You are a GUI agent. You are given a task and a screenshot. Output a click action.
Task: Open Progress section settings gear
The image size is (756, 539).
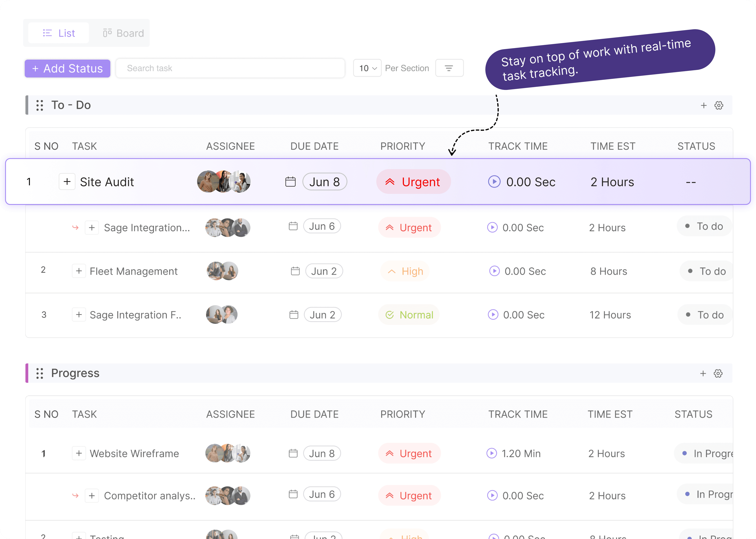(718, 374)
